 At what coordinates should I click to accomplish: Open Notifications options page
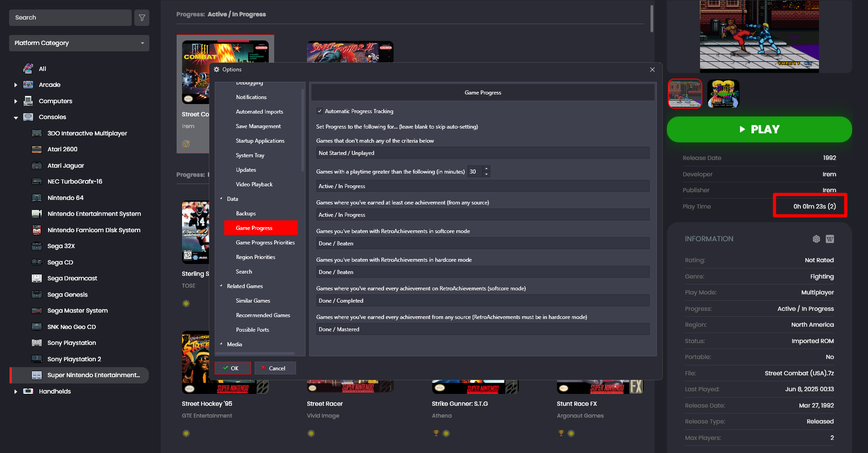coord(251,97)
